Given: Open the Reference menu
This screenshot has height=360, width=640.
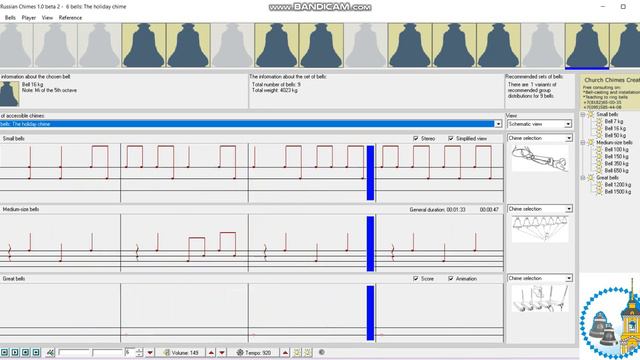Looking at the screenshot, I should pos(70,18).
